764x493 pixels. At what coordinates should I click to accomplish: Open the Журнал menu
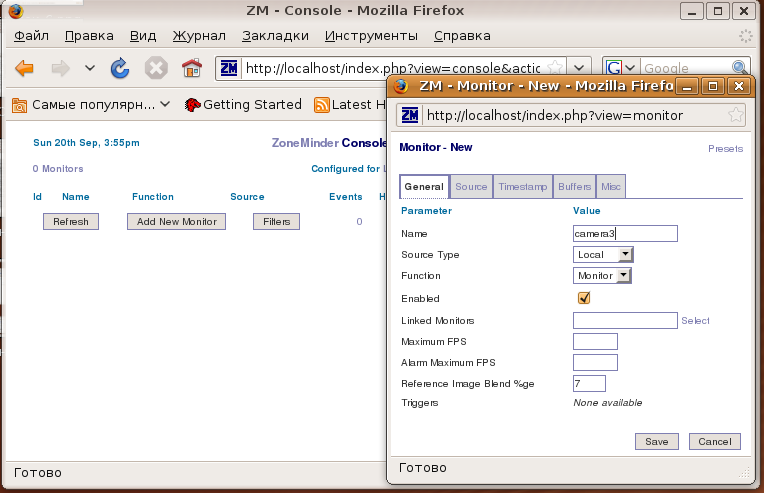click(x=199, y=36)
